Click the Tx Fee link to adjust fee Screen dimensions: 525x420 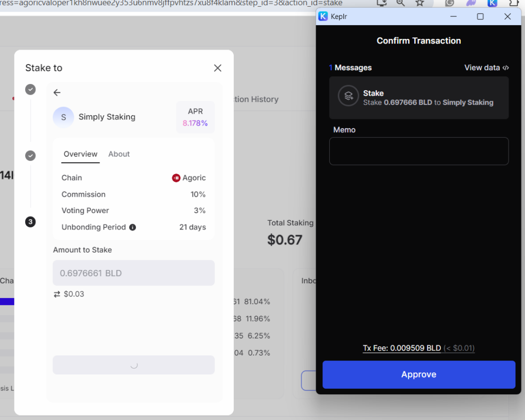(402, 348)
